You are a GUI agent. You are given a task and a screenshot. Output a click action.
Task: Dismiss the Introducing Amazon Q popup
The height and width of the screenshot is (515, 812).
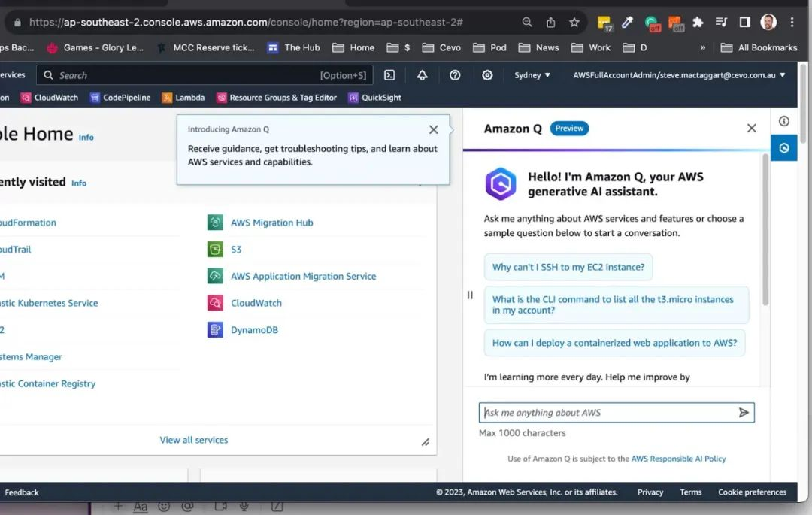pyautogui.click(x=434, y=129)
